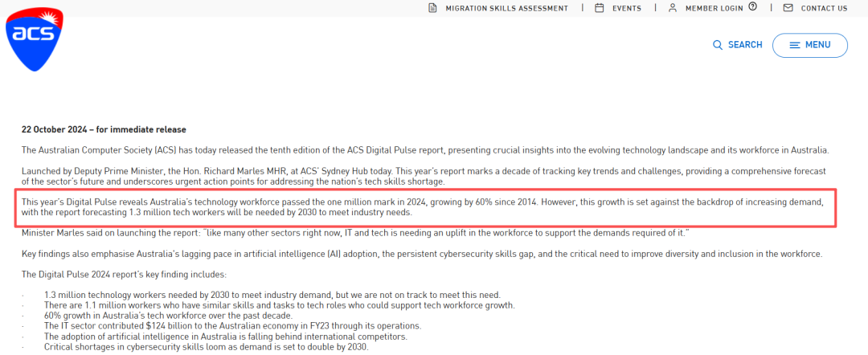Open the help question mark beside Member Login
868x355 pixels.
[x=752, y=7]
